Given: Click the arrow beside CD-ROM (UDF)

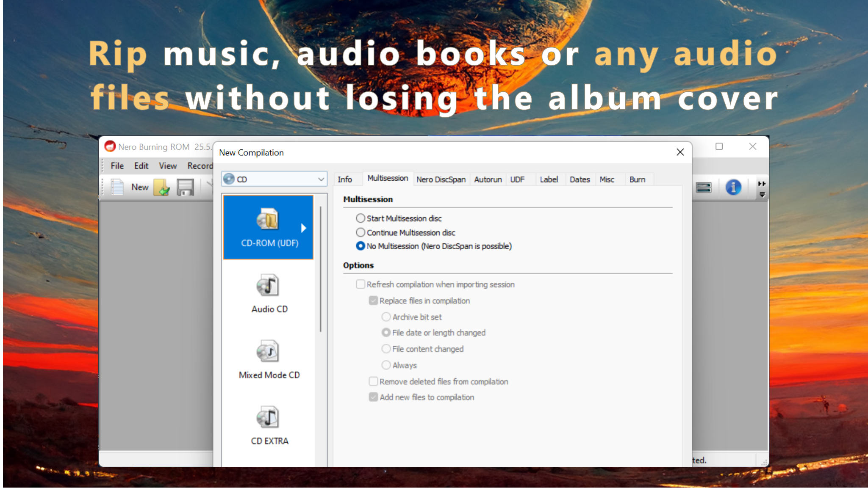Looking at the screenshot, I should point(303,228).
